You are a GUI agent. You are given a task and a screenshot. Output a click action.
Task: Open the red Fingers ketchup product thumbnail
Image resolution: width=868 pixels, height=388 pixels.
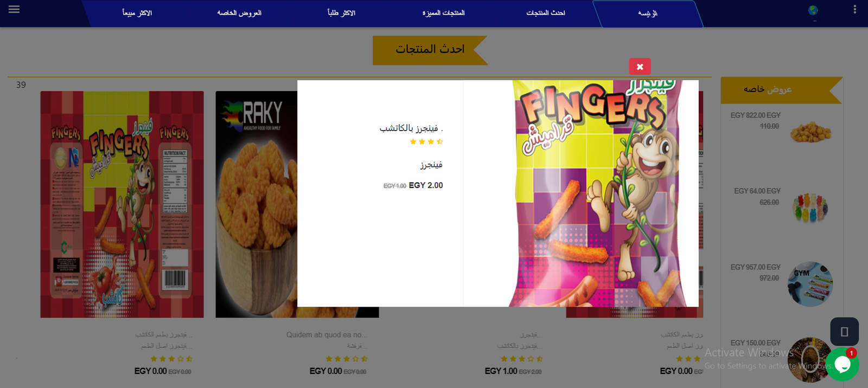click(x=122, y=204)
